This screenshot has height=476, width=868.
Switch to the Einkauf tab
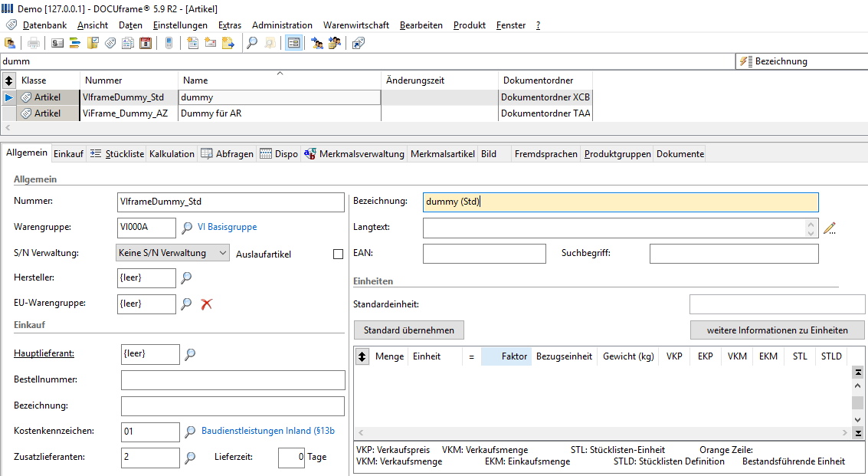69,154
